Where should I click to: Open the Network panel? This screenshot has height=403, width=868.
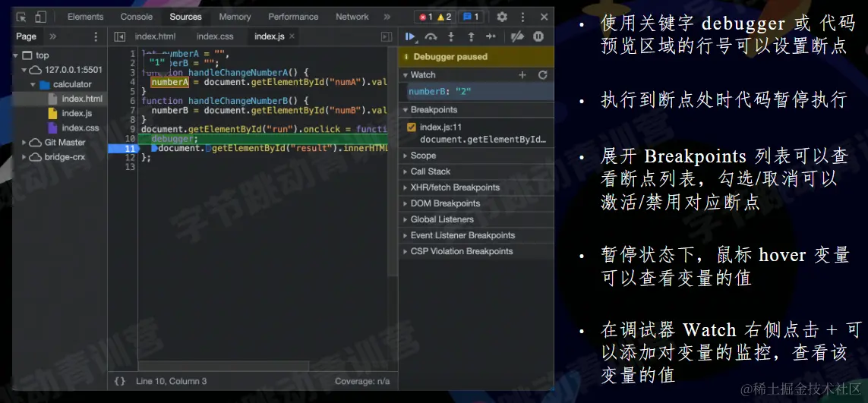point(352,17)
